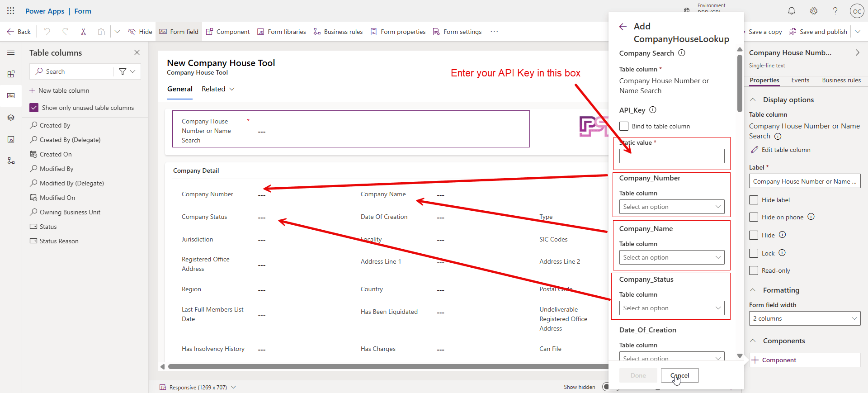Open the app launcher waffle icon
Viewport: 868px width, 393px height.
point(11,11)
